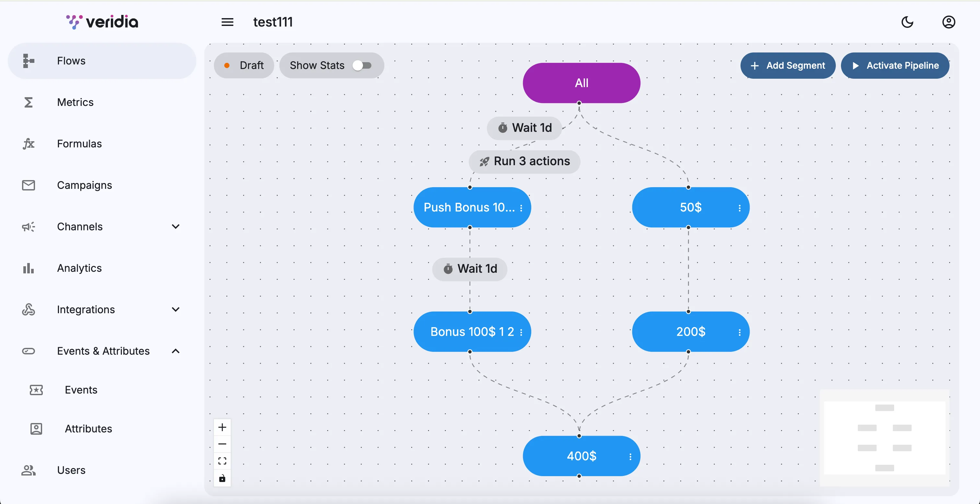Click Activate Pipeline button

pos(895,65)
